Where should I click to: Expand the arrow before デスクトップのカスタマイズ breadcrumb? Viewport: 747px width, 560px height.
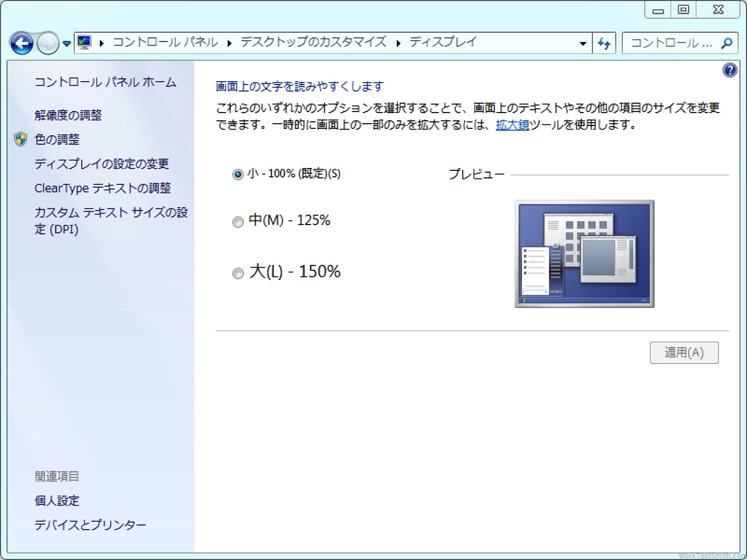tap(229, 43)
